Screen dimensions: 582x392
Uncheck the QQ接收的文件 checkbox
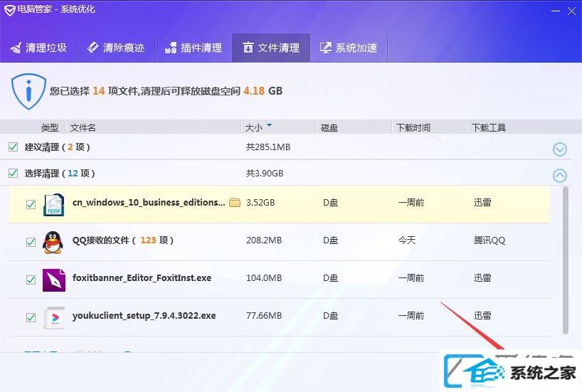tap(31, 242)
